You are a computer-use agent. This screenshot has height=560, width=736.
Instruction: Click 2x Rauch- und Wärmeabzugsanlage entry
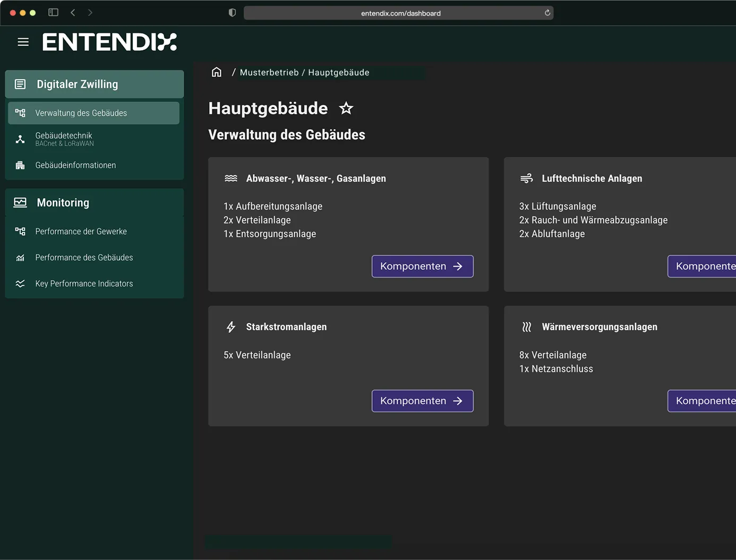pyautogui.click(x=594, y=220)
